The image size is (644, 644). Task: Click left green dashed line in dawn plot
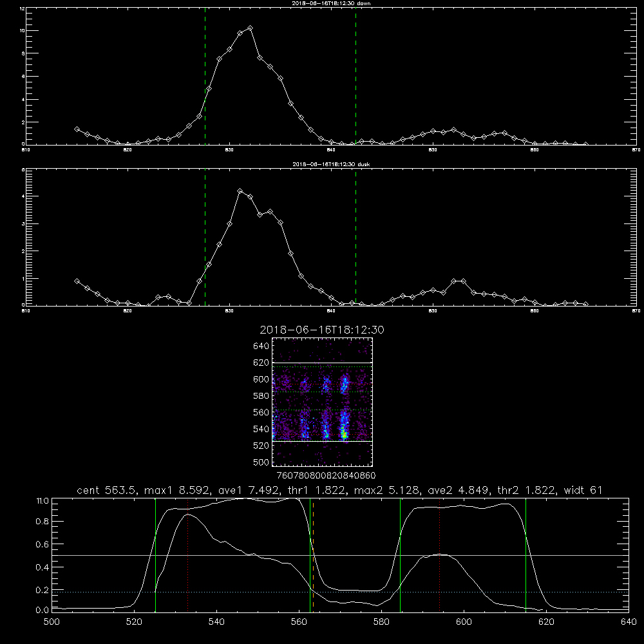point(205,76)
